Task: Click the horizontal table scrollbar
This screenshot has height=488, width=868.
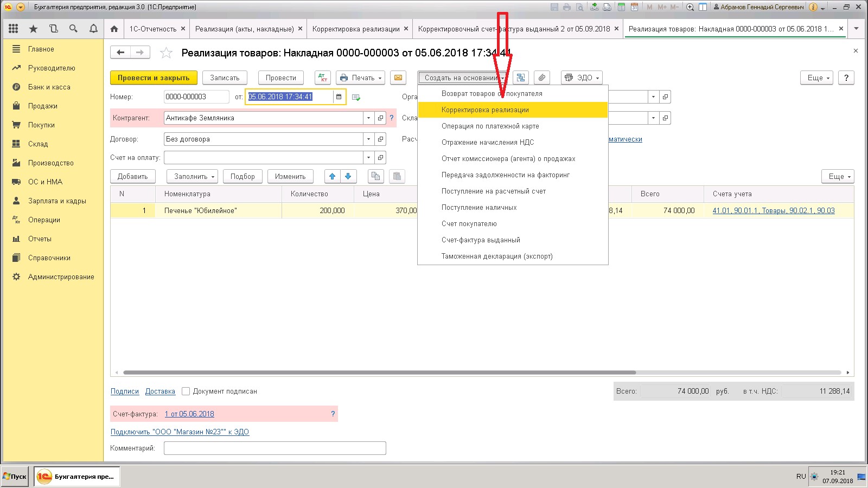Action: pos(379,373)
